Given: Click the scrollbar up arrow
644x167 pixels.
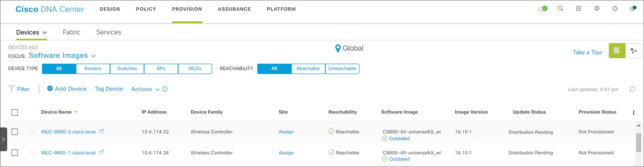Looking at the screenshot, I should click(x=638, y=125).
